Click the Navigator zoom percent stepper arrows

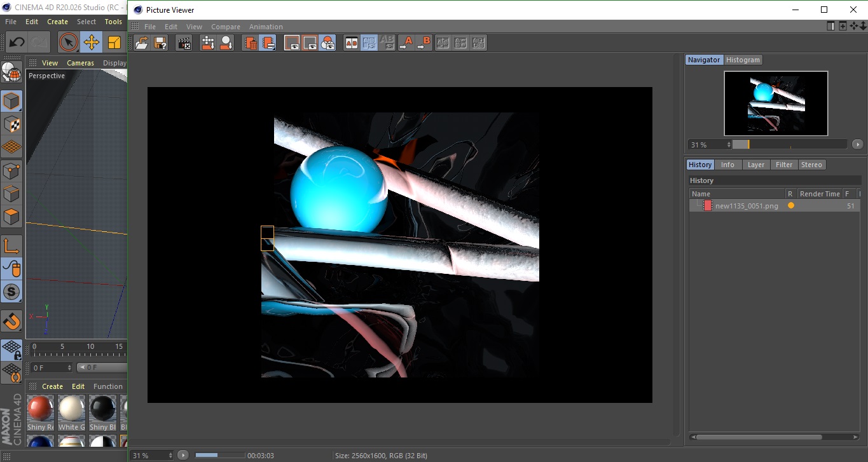(x=729, y=145)
